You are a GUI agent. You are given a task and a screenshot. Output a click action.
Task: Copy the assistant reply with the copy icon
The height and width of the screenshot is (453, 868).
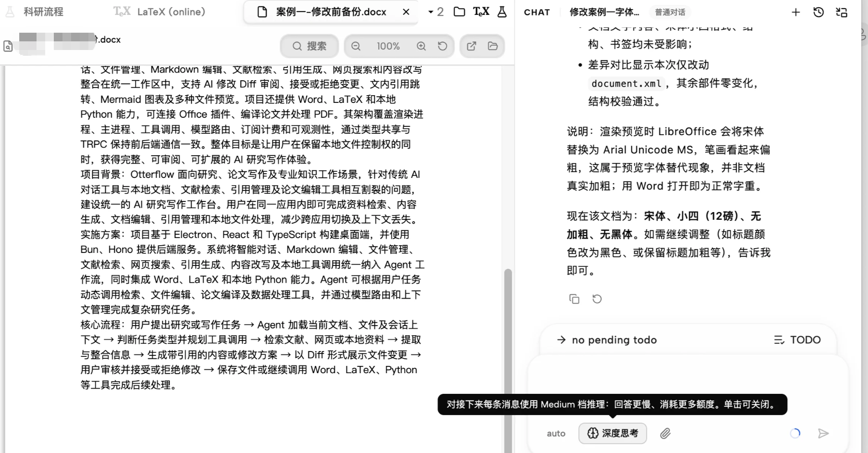[574, 299]
